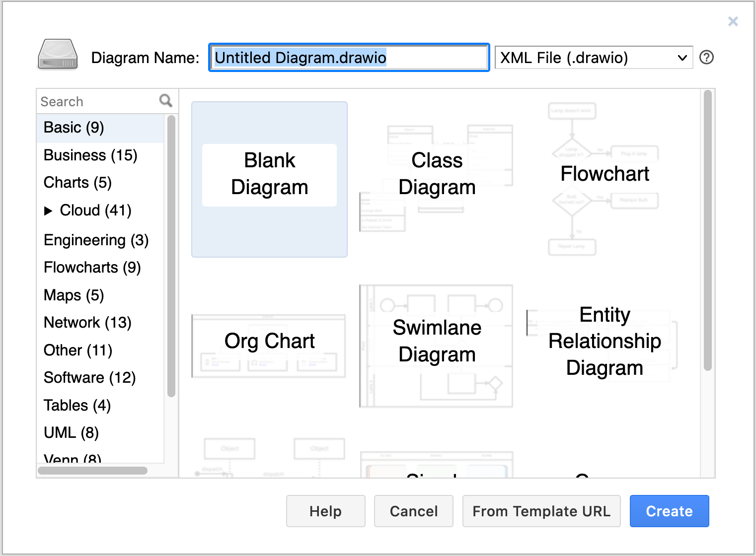Select the Org Chart template
Image resolution: width=756 pixels, height=556 pixels.
pos(269,341)
